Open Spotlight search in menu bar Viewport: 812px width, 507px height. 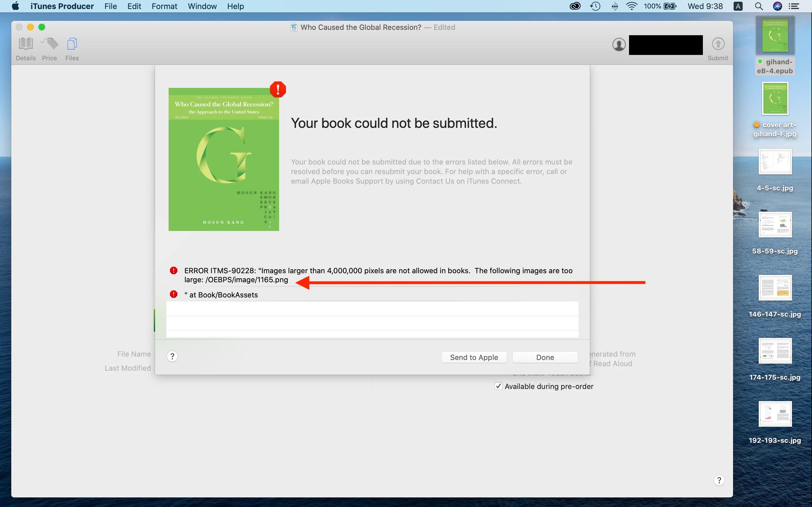point(759,6)
